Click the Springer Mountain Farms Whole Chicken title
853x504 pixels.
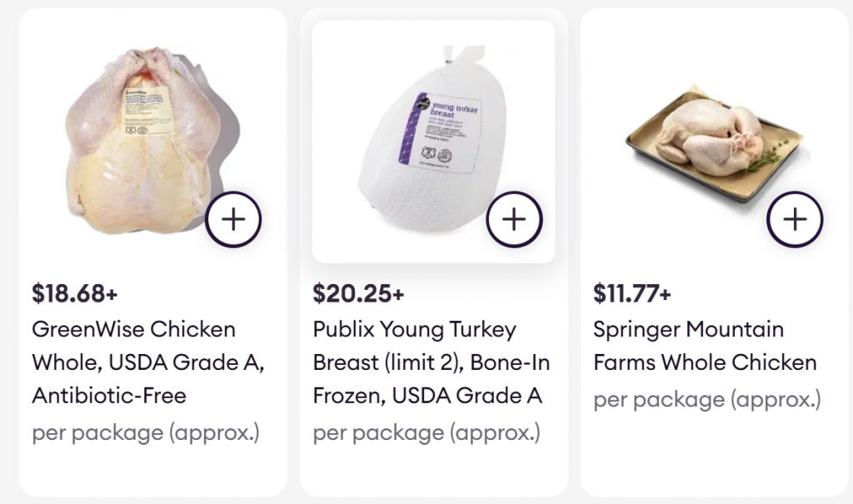coord(688,329)
